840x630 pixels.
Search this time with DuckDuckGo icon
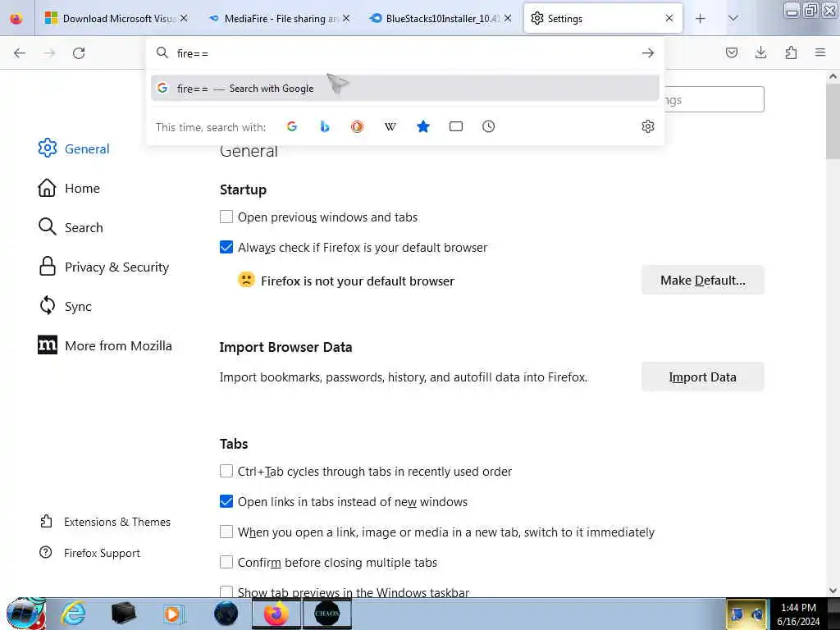point(358,126)
